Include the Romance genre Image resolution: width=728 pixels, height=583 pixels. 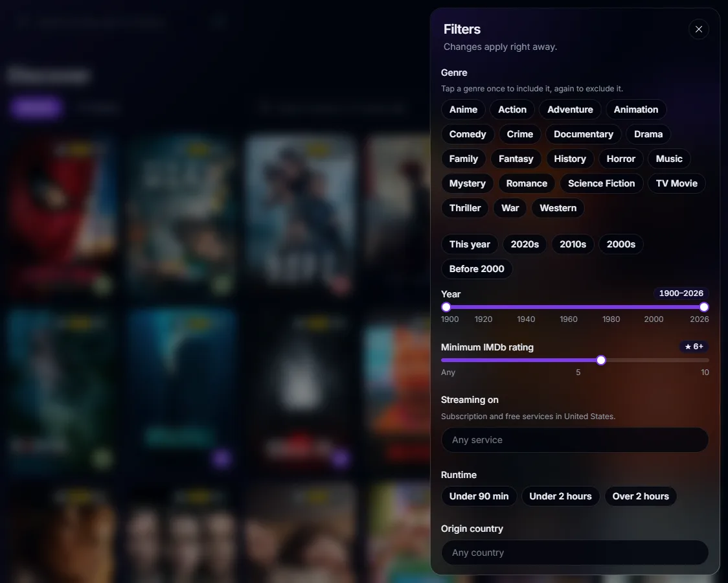527,183
